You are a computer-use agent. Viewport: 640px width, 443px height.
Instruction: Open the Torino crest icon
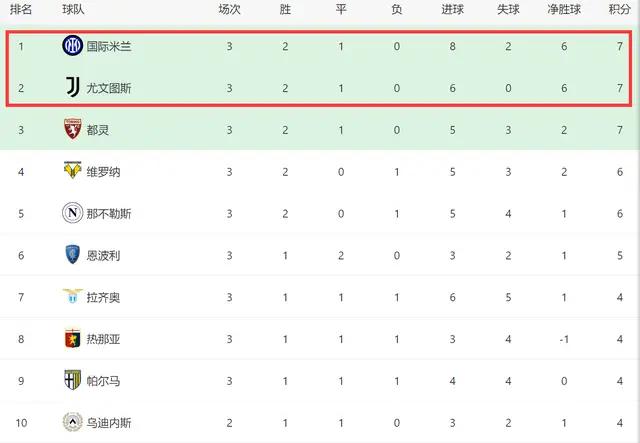pos(73,129)
